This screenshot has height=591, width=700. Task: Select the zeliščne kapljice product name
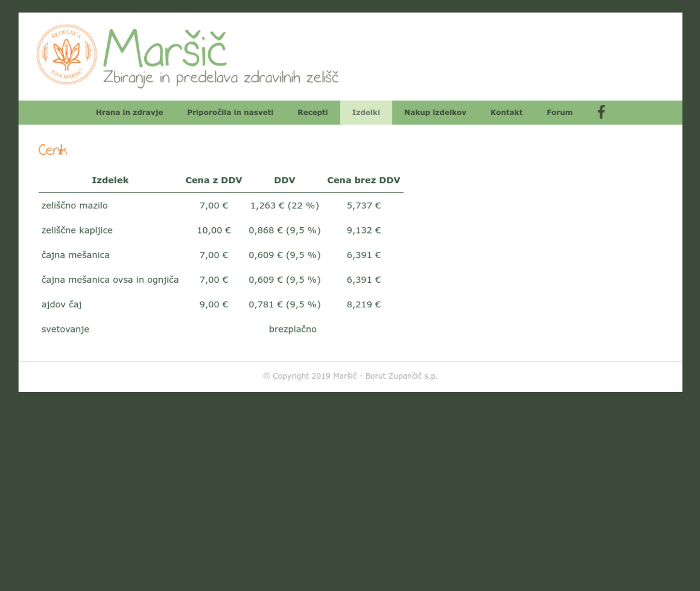point(77,230)
